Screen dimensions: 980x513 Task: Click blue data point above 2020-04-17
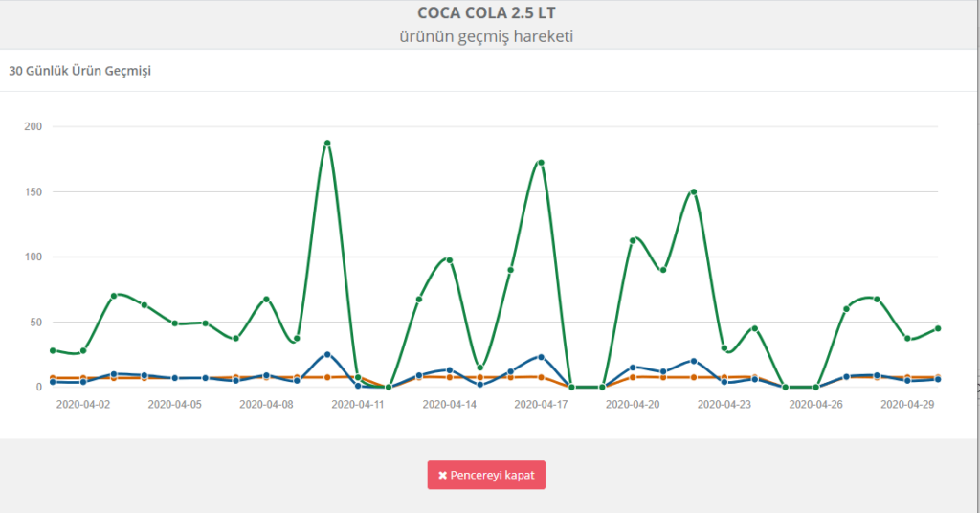(542, 357)
